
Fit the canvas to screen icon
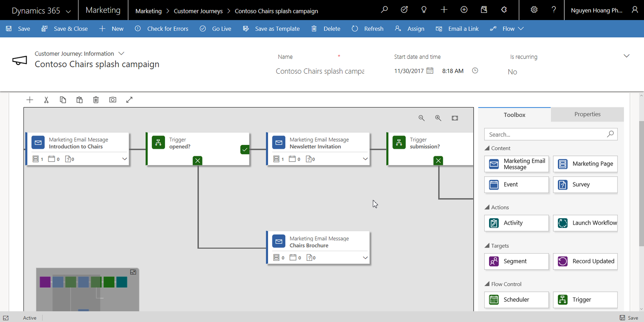pyautogui.click(x=455, y=118)
